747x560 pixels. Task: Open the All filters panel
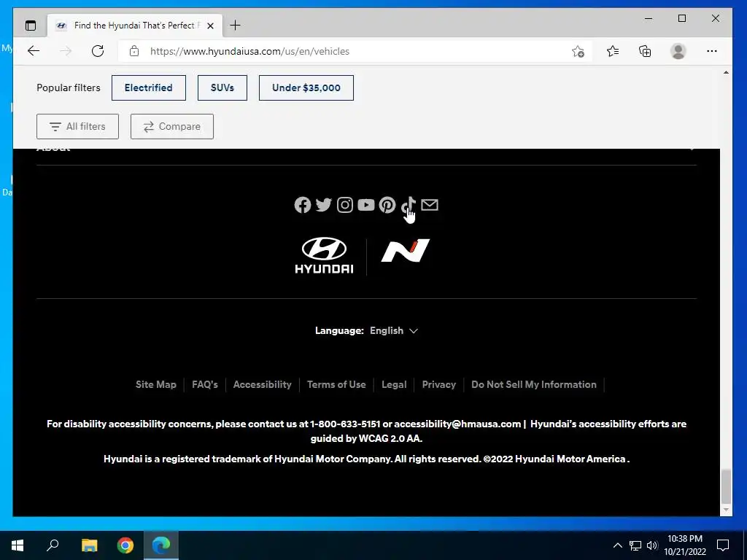click(77, 126)
